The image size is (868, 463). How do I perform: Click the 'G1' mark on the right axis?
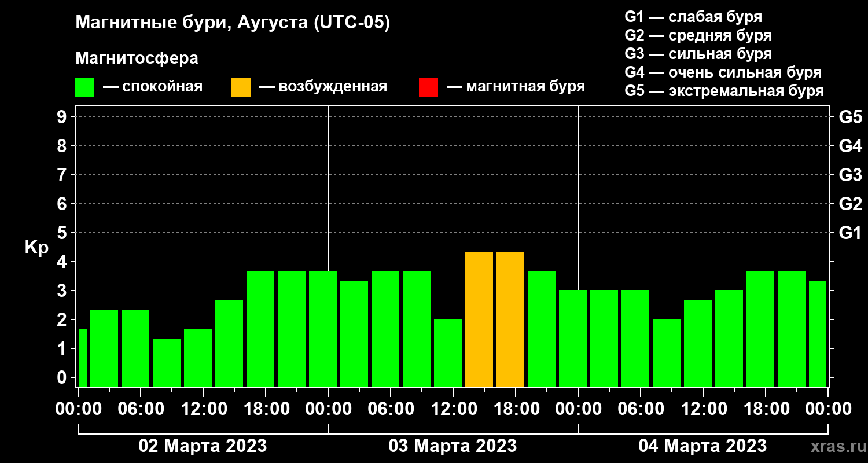tap(850, 233)
